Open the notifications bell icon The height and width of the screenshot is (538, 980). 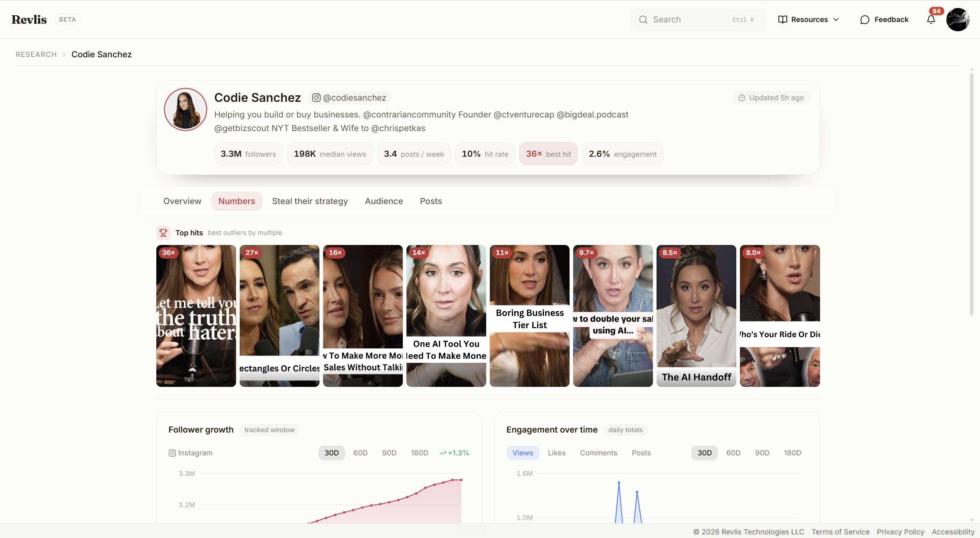click(931, 20)
